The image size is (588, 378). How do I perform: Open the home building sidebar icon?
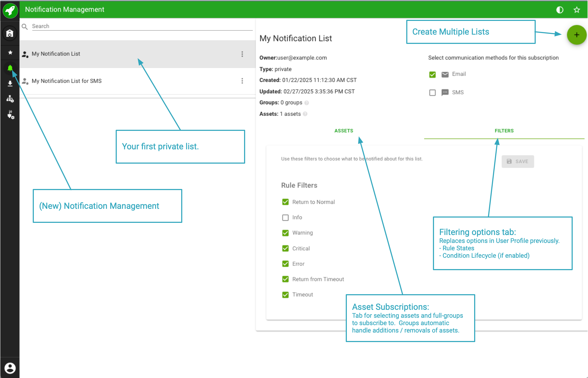[x=10, y=33]
